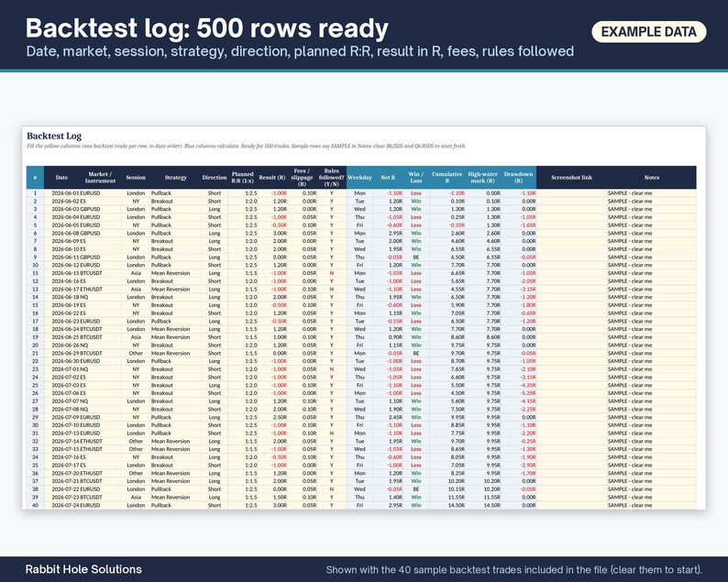Image resolution: width=728 pixels, height=582 pixels.
Task: Select the Fees / slippage (R) header
Action: click(x=302, y=177)
